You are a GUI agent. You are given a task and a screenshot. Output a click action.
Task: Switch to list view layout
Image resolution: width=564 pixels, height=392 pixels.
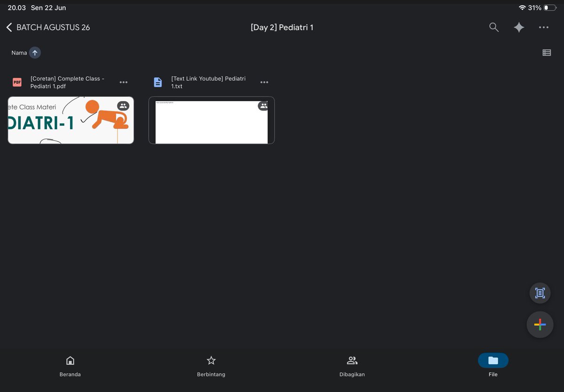coord(547,53)
